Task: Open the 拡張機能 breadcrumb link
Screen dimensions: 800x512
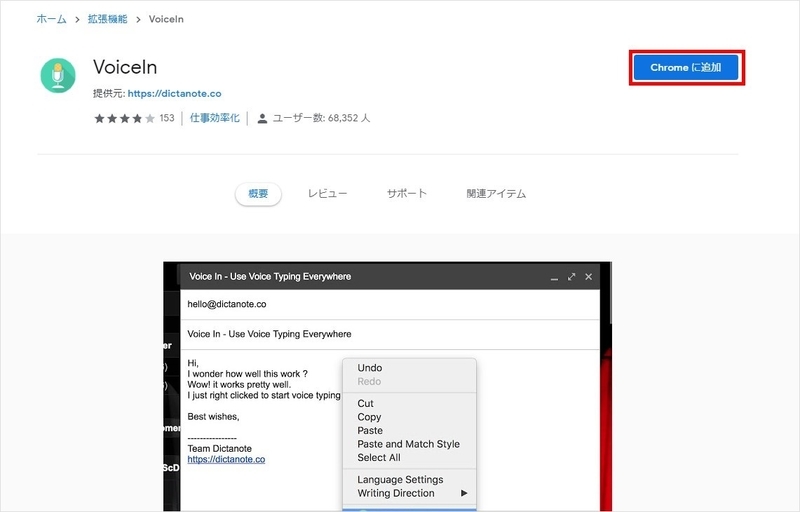Action: click(x=108, y=19)
